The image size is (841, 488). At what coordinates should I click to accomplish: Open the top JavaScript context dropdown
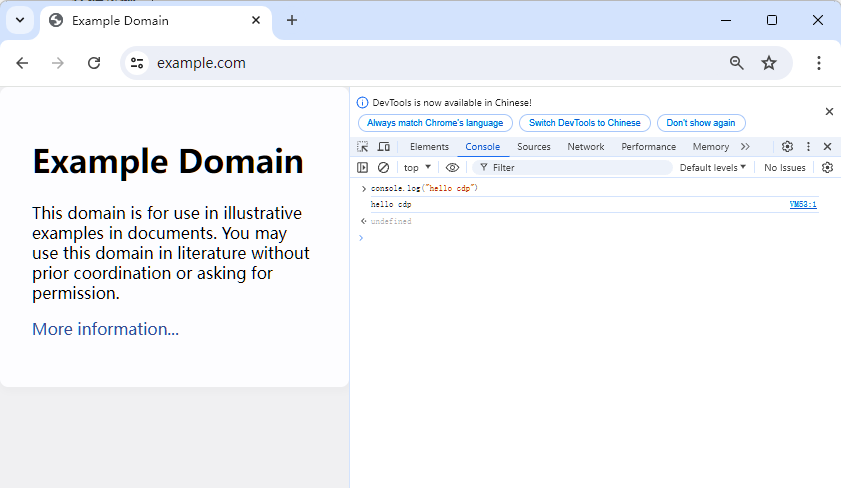tap(417, 168)
